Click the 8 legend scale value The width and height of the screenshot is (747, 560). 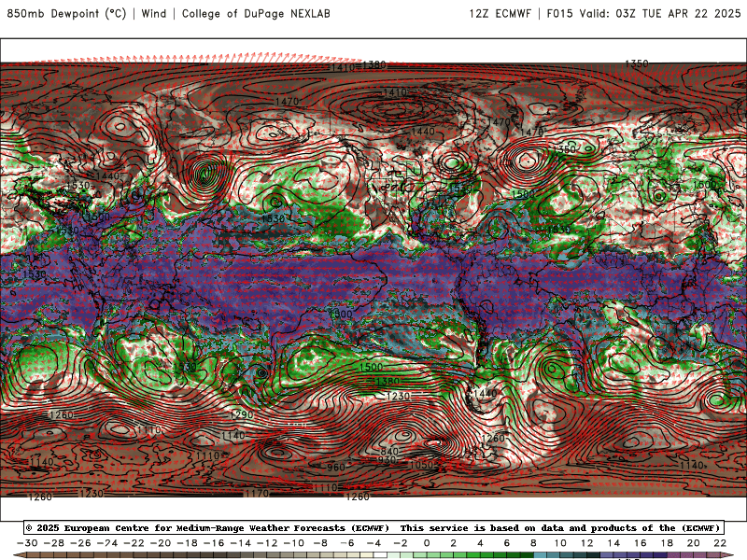533,543
